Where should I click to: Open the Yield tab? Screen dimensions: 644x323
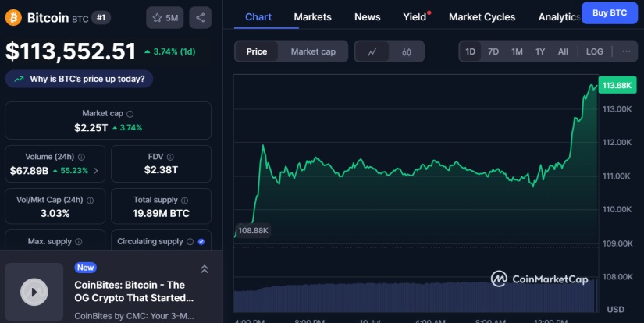415,17
